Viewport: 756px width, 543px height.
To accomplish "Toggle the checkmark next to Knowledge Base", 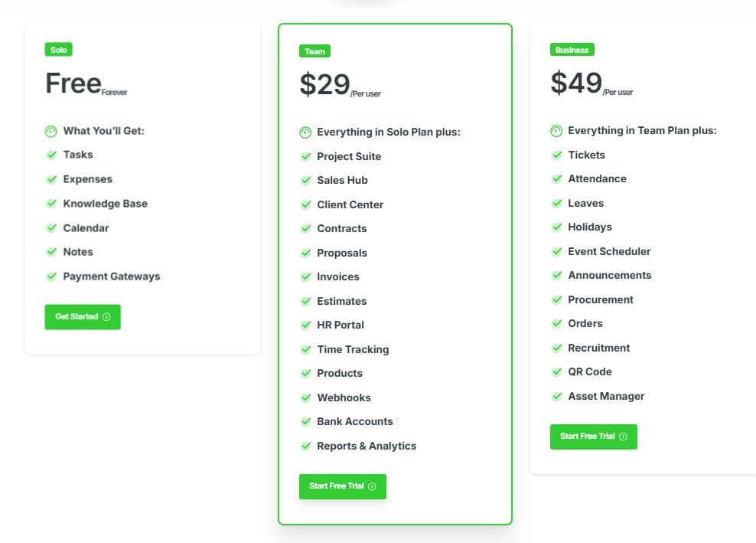I will 51,204.
